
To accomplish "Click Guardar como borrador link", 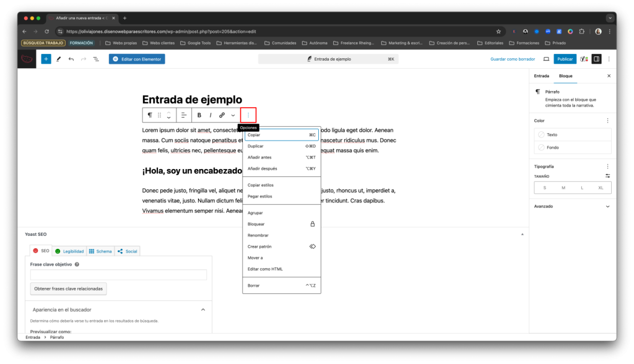I will (512, 59).
